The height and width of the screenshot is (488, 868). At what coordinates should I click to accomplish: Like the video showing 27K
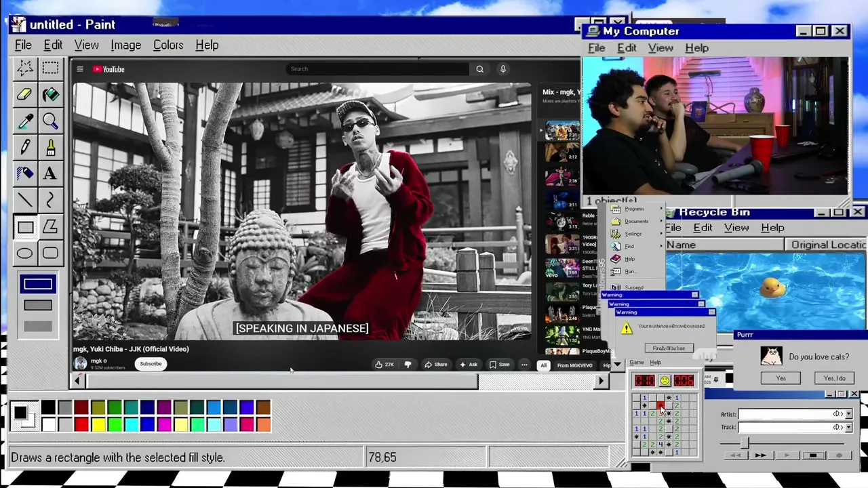(384, 365)
